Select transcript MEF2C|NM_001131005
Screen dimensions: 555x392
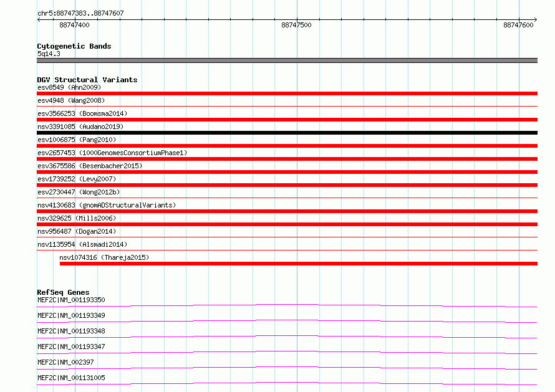(71, 378)
